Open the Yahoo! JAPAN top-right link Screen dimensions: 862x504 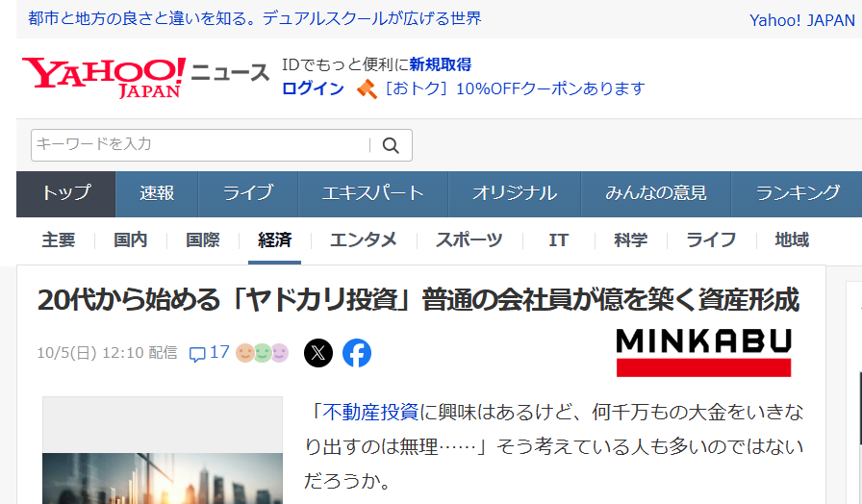[x=801, y=20]
